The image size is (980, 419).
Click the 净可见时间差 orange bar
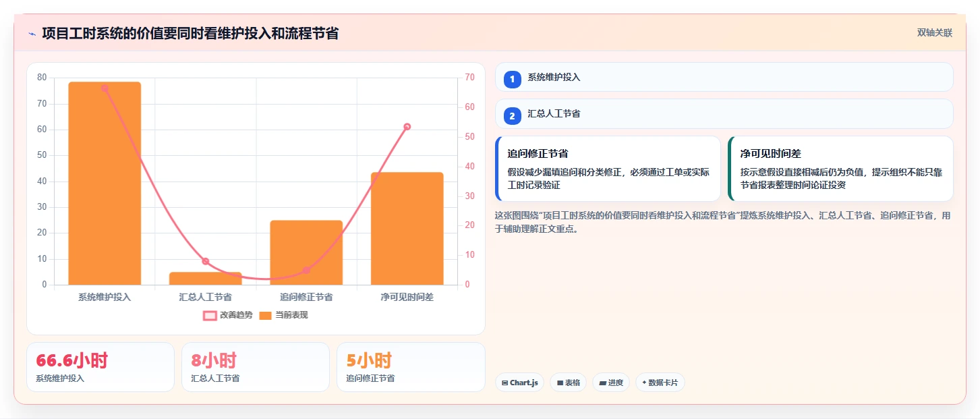tap(407, 229)
